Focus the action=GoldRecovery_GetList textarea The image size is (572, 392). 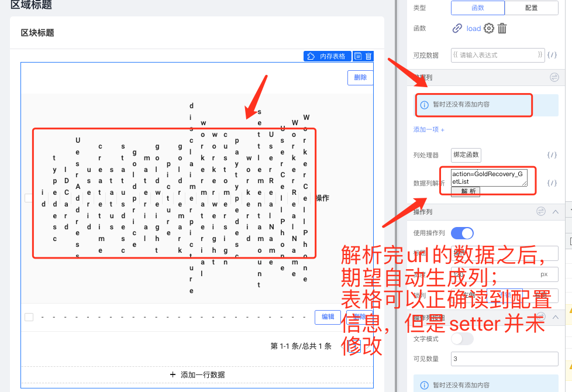tap(489, 178)
